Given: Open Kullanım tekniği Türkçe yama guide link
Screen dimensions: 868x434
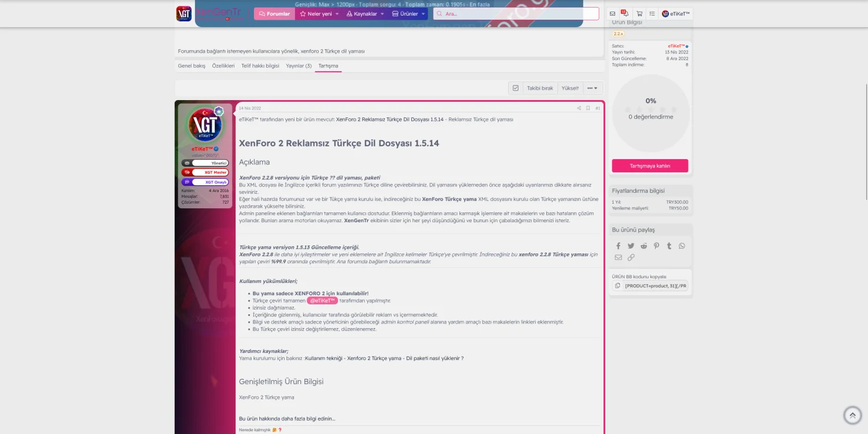Looking at the screenshot, I should 384,358.
